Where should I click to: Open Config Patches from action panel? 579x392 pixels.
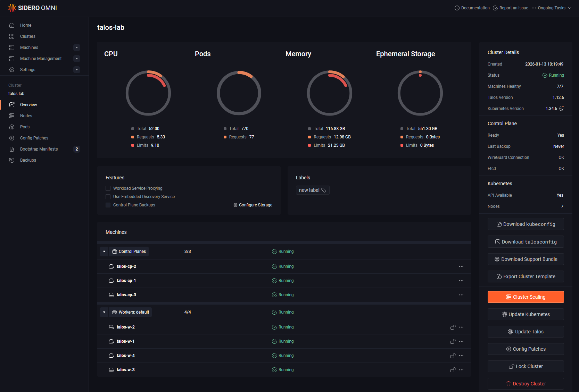point(526,349)
